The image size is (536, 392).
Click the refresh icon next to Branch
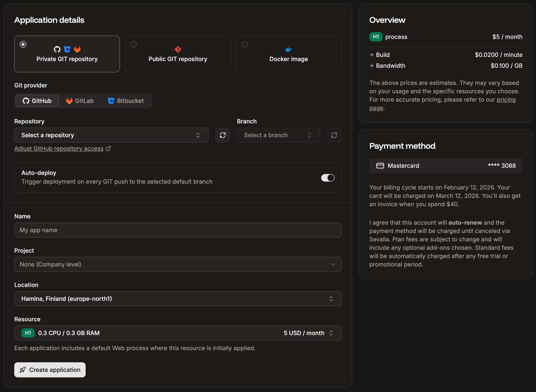pyautogui.click(x=334, y=135)
